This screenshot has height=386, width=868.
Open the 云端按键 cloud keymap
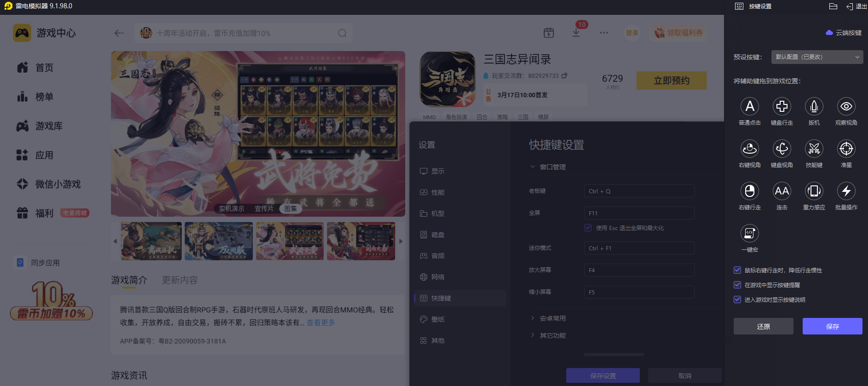844,33
